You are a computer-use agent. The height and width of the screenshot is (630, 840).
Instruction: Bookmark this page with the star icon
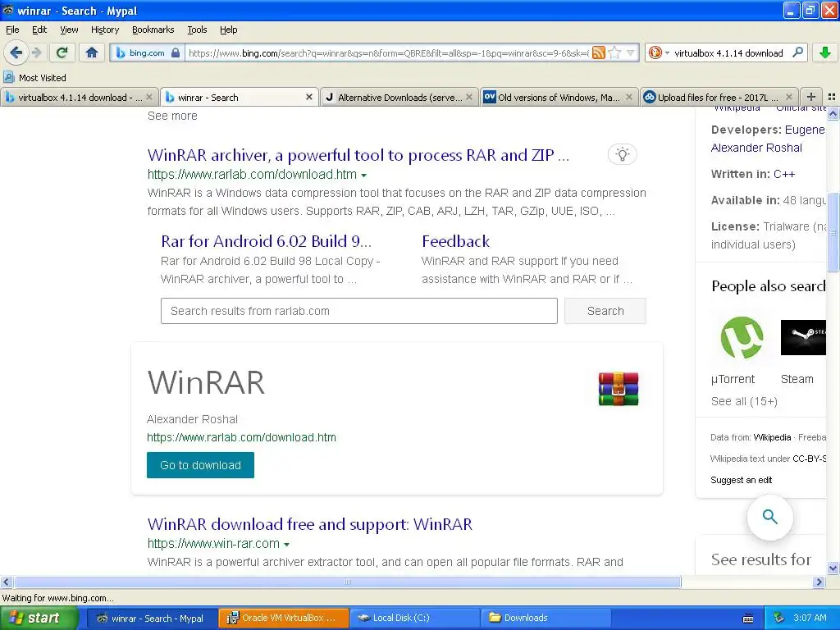[615, 52]
